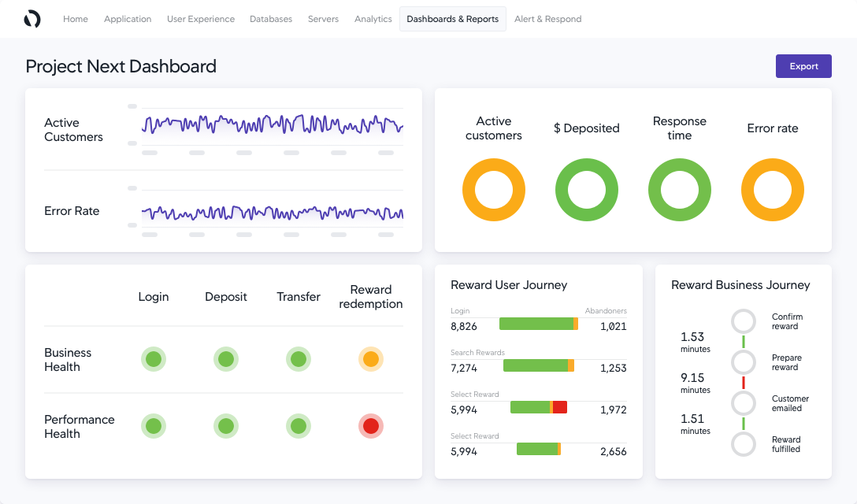Click the 1,021 abandoners value

pos(614,326)
